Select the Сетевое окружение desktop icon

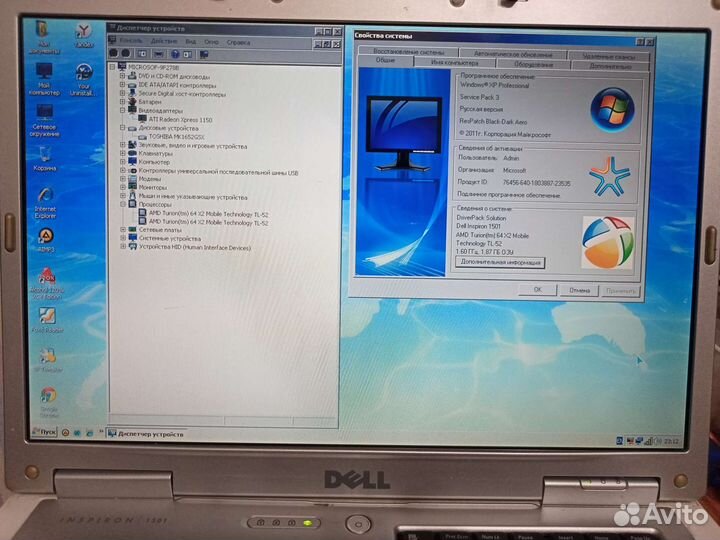click(45, 120)
